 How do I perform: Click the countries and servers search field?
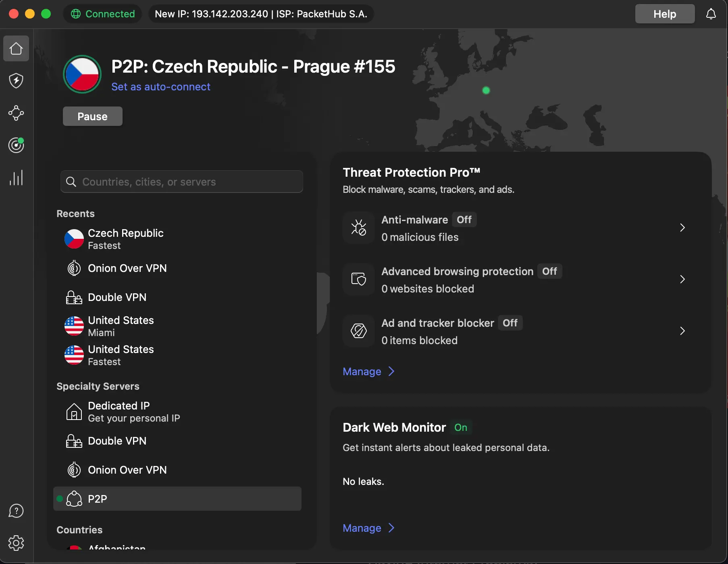(181, 182)
